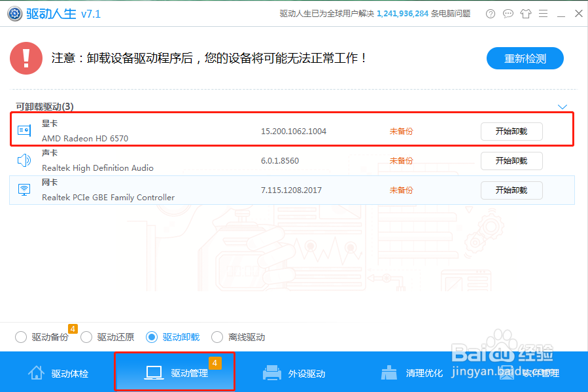Click the 1,241,936,284 solved-problems counter
Image resolution: width=588 pixels, height=392 pixels.
coord(402,14)
